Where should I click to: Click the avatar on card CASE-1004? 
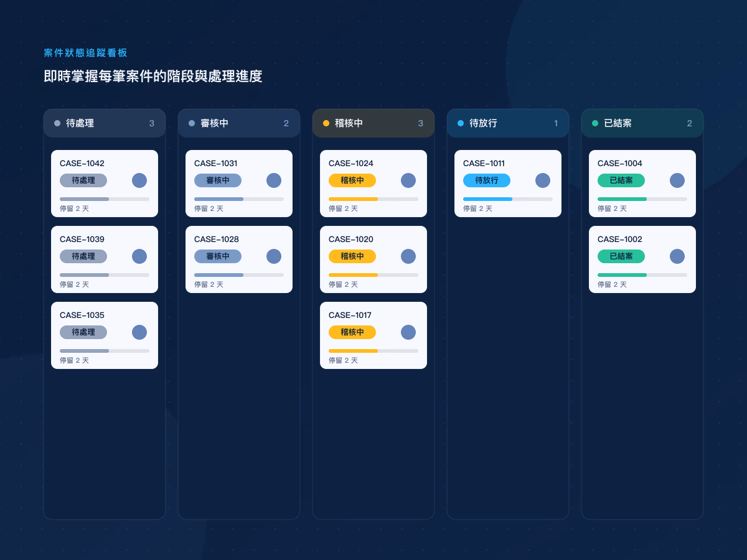click(x=677, y=180)
